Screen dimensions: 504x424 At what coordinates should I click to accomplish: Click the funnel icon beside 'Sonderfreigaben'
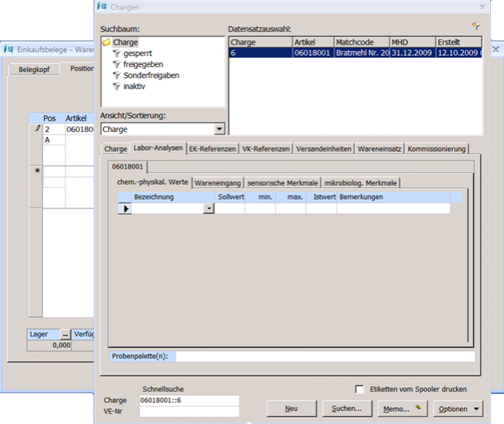[117, 75]
